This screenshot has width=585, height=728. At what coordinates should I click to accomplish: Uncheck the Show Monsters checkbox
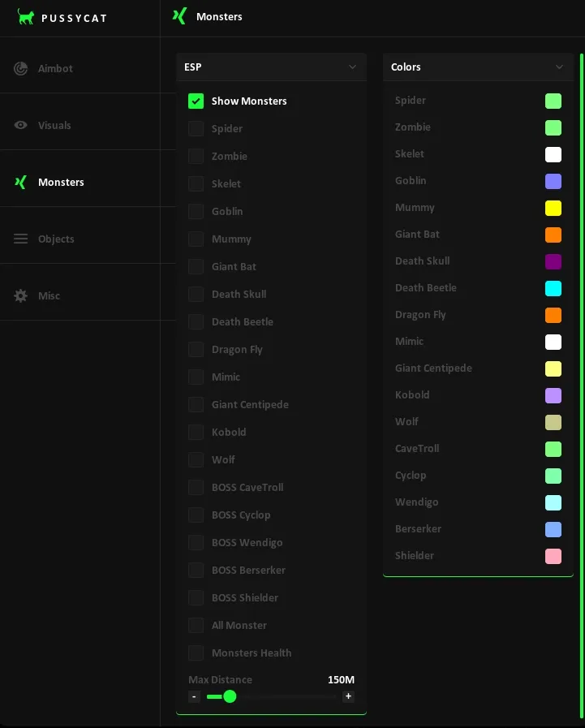click(x=196, y=101)
